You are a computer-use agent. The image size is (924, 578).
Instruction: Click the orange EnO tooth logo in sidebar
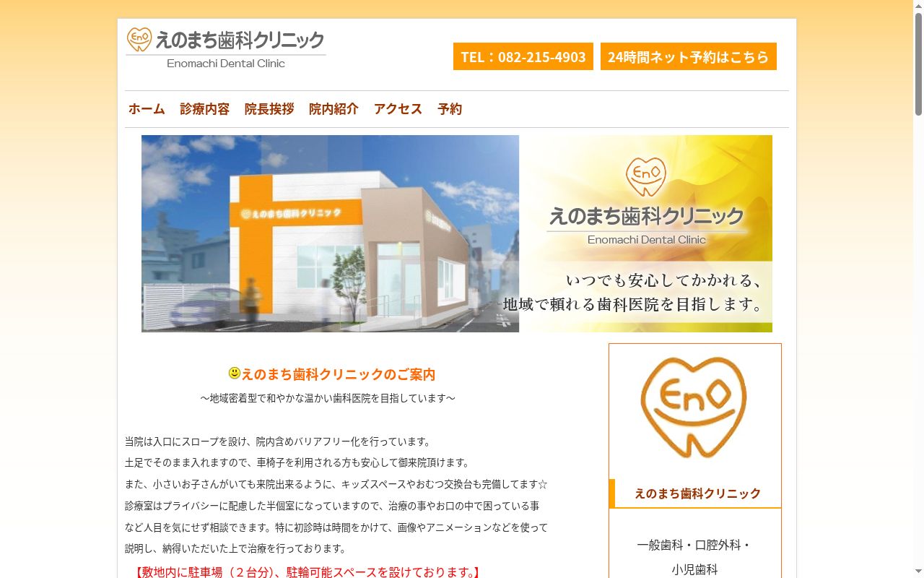tap(694, 407)
